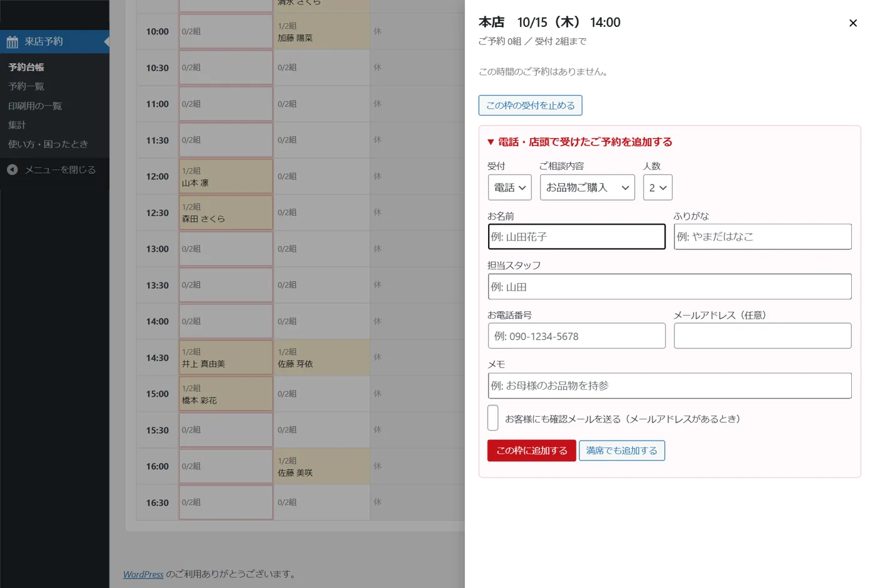Click the 来店予約 calendar icon in sidebar
The height and width of the screenshot is (588, 875).
(12, 42)
